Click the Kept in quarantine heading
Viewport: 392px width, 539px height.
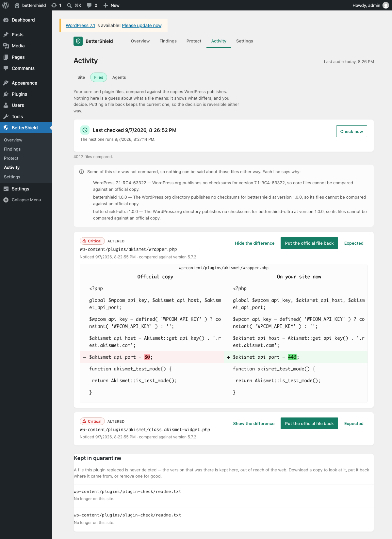point(97,458)
